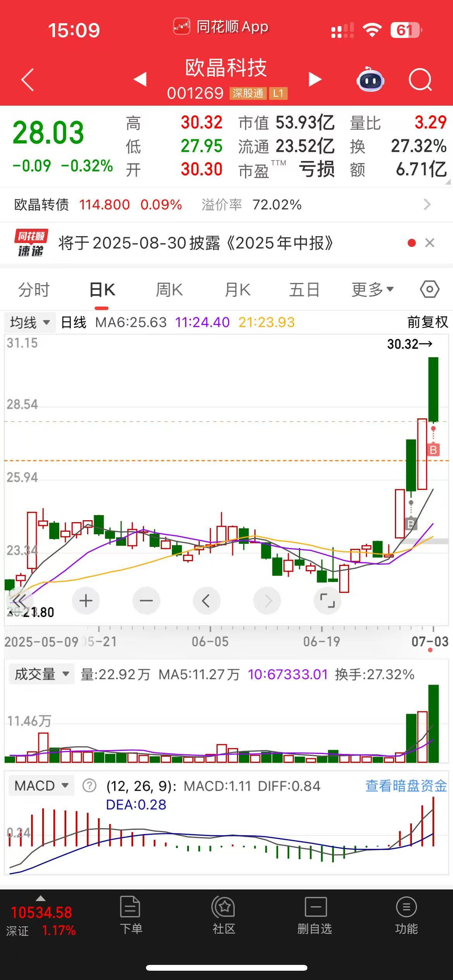Tap the back arrow in the header
This screenshot has height=980, width=453.
pyautogui.click(x=28, y=80)
